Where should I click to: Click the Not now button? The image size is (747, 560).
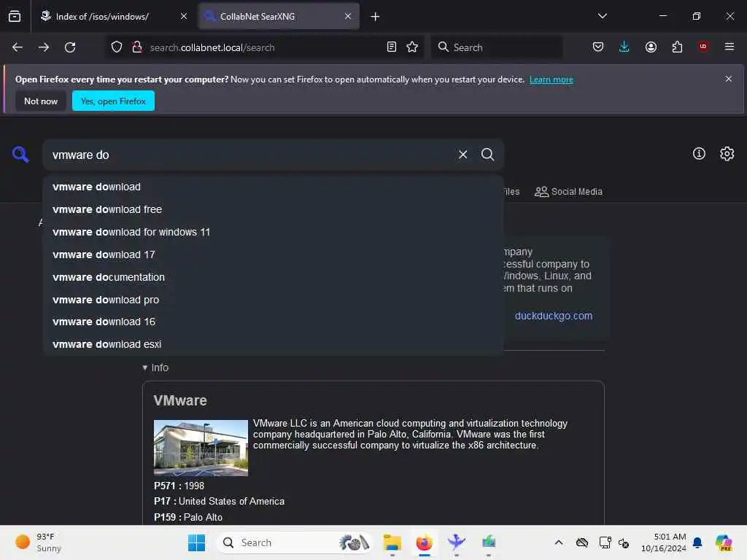tap(41, 101)
